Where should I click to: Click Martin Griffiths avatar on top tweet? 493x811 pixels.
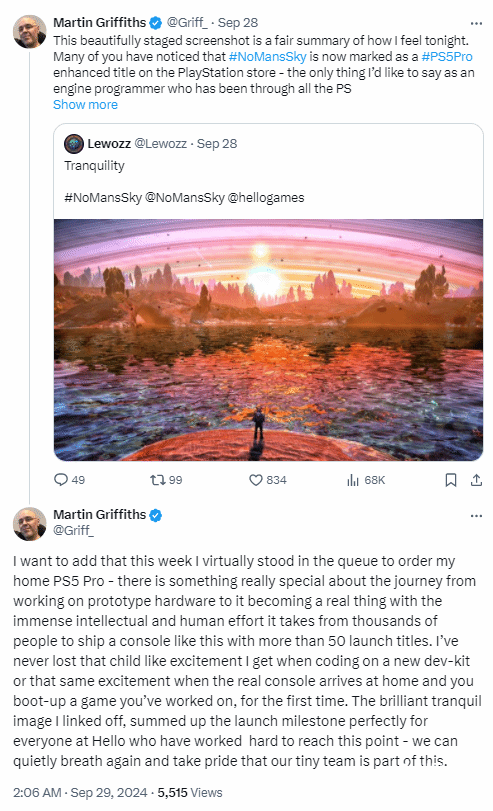[29, 32]
